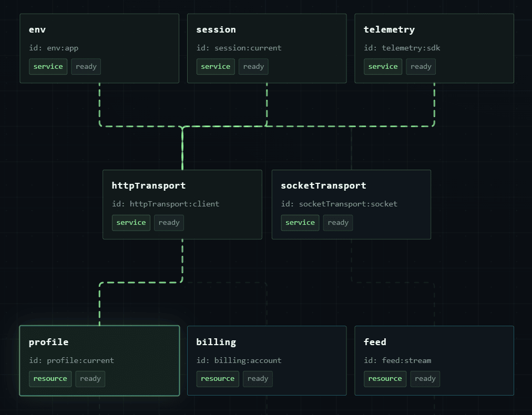Screen dimensions: 532x415
Task: Click the service badge on session node
Action: tap(216, 67)
